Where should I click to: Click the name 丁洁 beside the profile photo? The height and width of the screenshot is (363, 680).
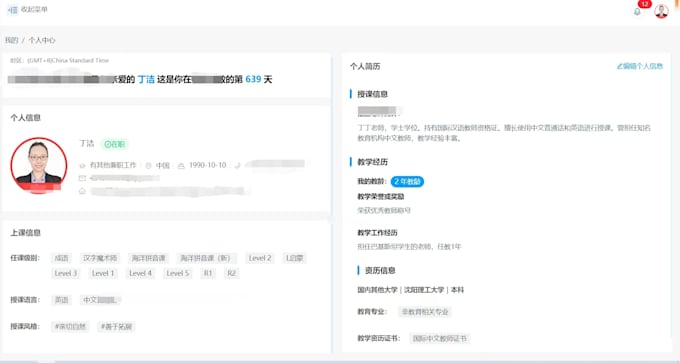coord(87,144)
